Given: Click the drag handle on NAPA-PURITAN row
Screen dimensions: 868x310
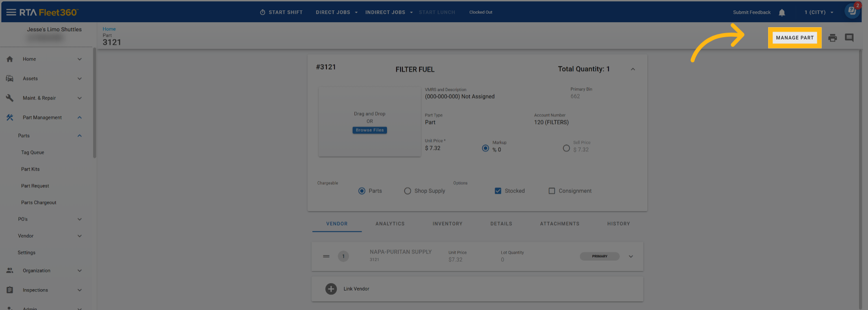Looking at the screenshot, I should [326, 257].
